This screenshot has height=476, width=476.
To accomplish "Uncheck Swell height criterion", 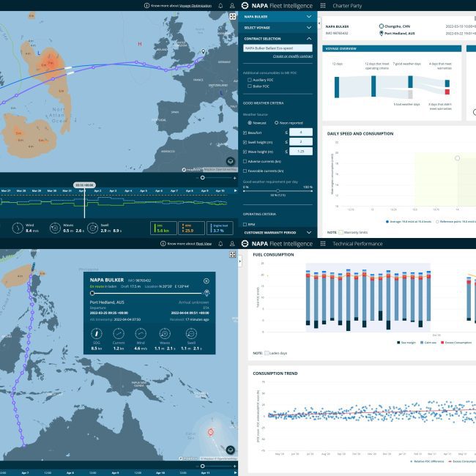I will pos(245,142).
